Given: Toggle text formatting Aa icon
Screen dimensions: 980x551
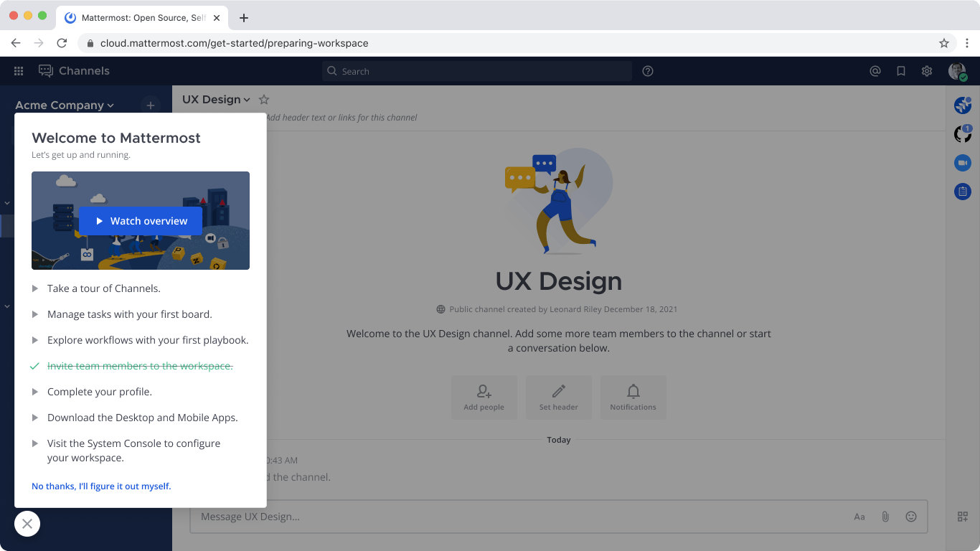Looking at the screenshot, I should (x=859, y=517).
